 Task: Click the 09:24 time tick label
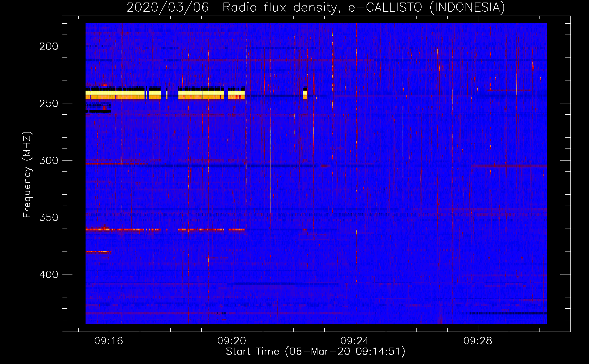tap(355, 341)
